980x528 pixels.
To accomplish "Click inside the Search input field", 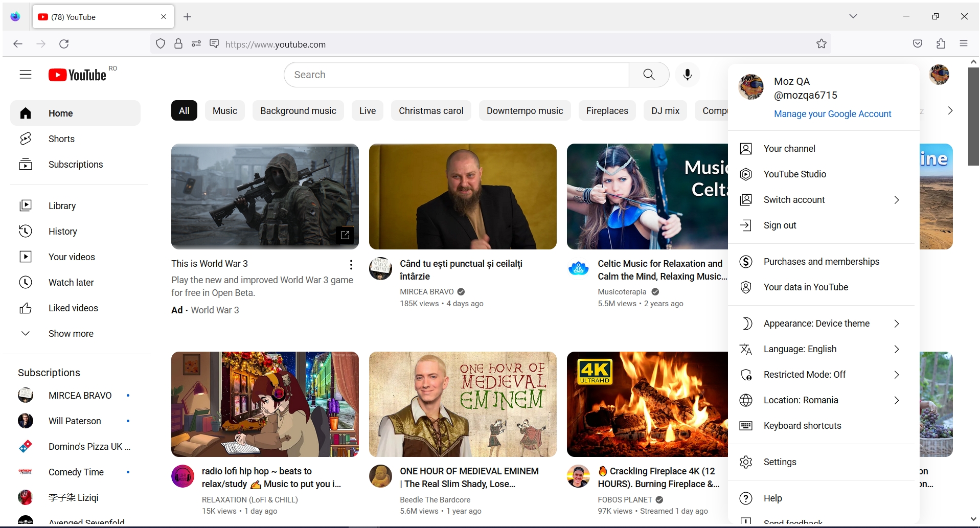I will [x=455, y=75].
